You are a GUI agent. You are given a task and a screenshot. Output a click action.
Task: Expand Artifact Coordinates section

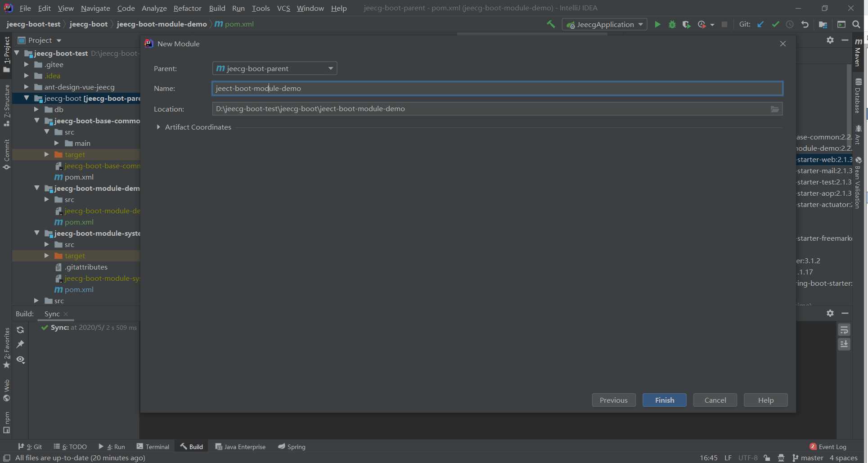(x=158, y=127)
